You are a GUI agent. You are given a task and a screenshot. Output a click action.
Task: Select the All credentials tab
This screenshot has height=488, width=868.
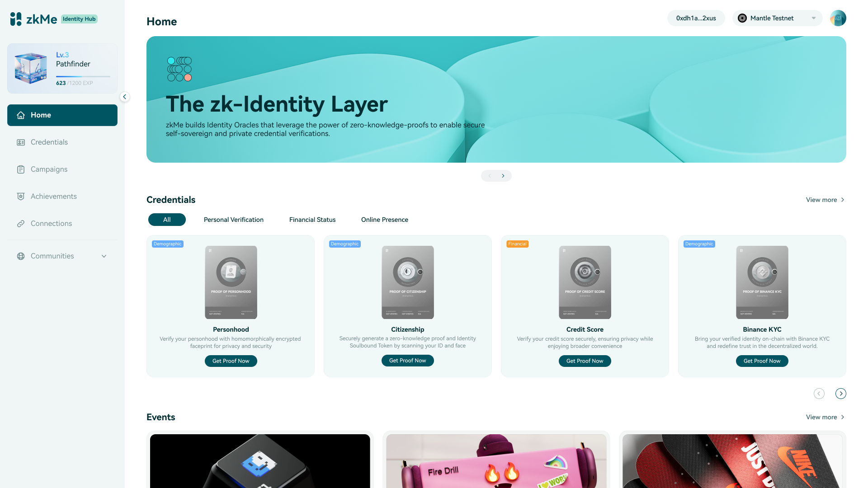(x=167, y=220)
